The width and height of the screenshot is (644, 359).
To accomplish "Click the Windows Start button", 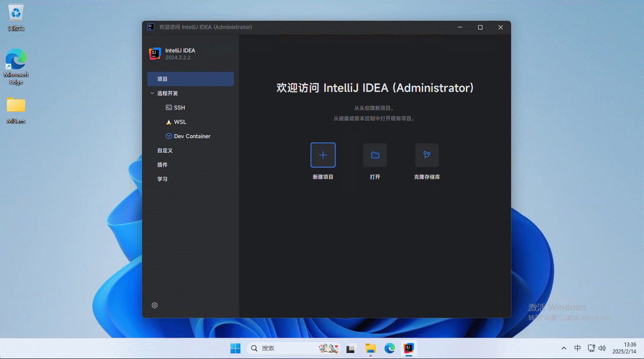I will click(x=235, y=348).
